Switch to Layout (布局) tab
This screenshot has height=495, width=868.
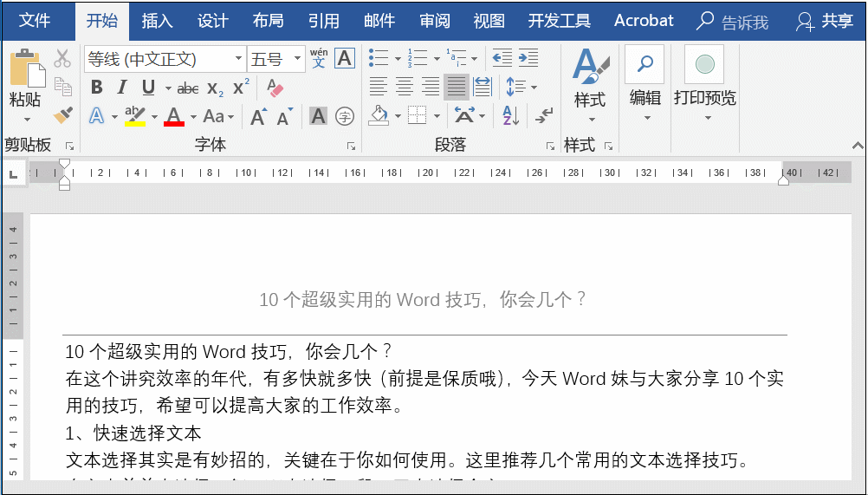pyautogui.click(x=268, y=21)
